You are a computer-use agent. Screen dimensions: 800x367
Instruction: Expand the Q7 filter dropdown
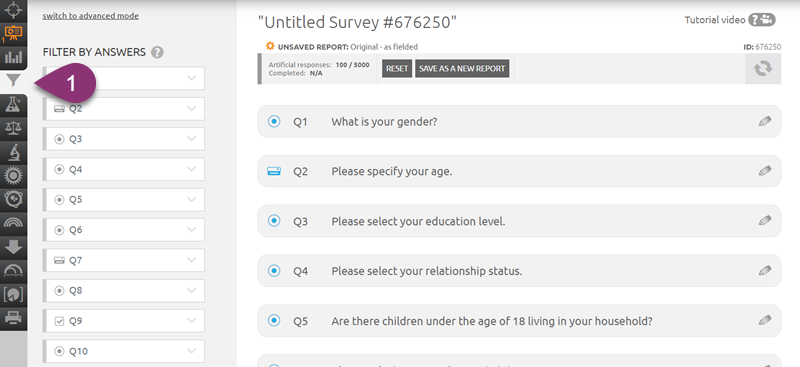pyautogui.click(x=192, y=260)
